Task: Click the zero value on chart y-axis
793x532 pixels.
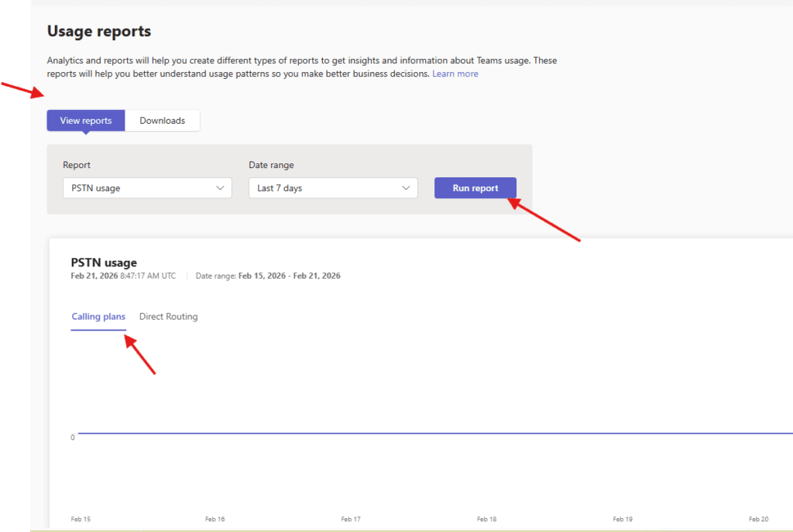Action: (x=73, y=438)
